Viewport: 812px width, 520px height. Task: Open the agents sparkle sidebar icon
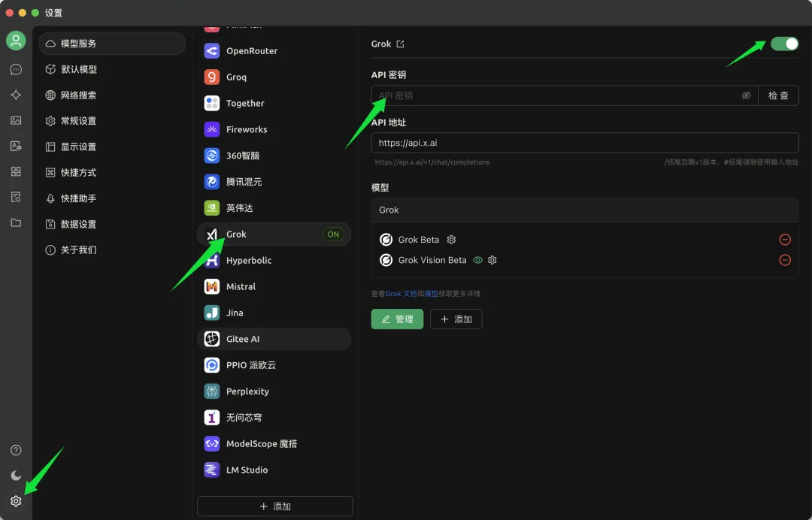(16, 95)
